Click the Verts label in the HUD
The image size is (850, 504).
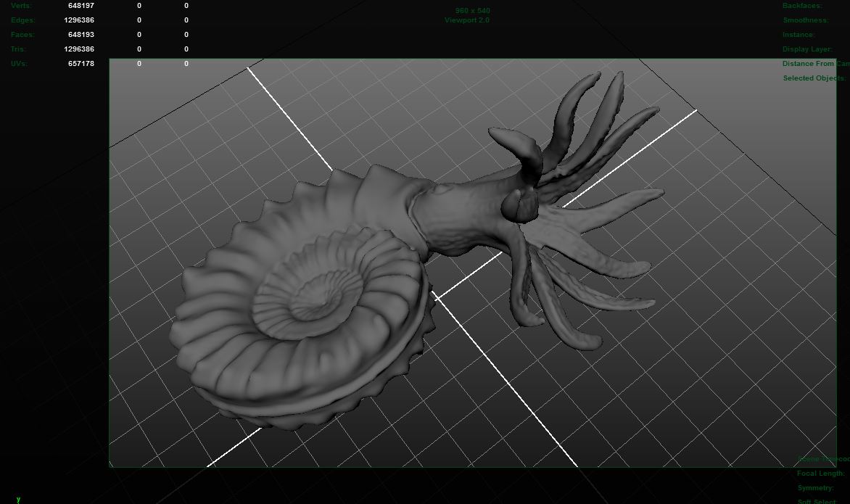click(x=21, y=5)
